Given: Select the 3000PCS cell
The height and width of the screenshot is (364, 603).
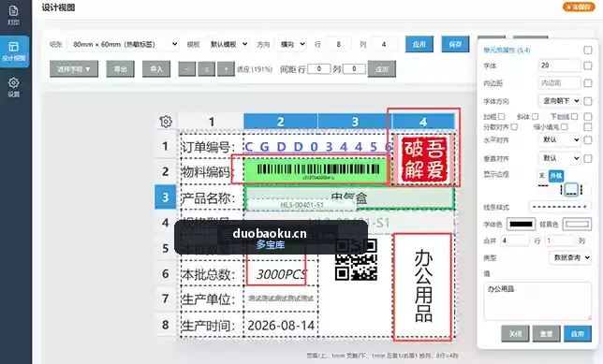Looking at the screenshot, I should 281,273.
